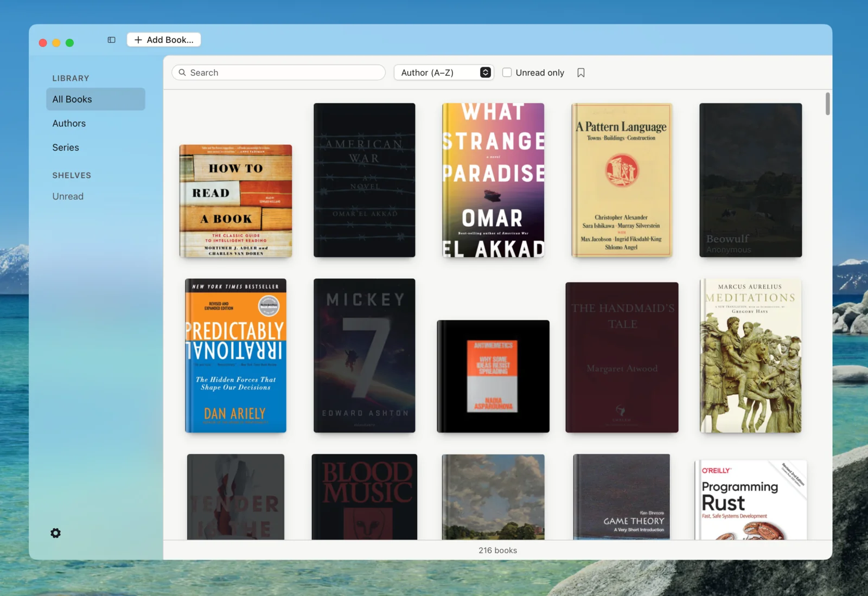Image resolution: width=868 pixels, height=596 pixels.
Task: Focus the Search field
Action: [278, 73]
